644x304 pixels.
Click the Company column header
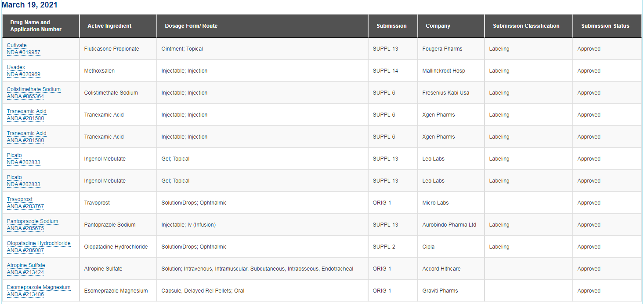pyautogui.click(x=438, y=26)
